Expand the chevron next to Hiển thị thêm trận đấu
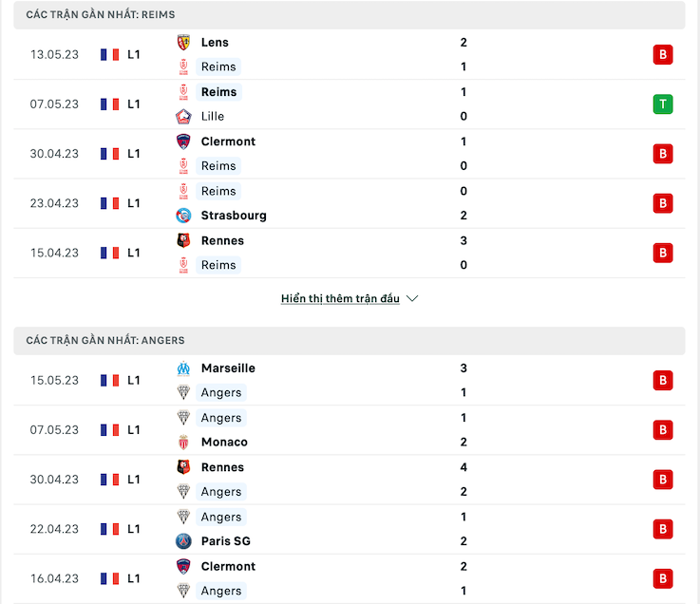 click(x=412, y=298)
